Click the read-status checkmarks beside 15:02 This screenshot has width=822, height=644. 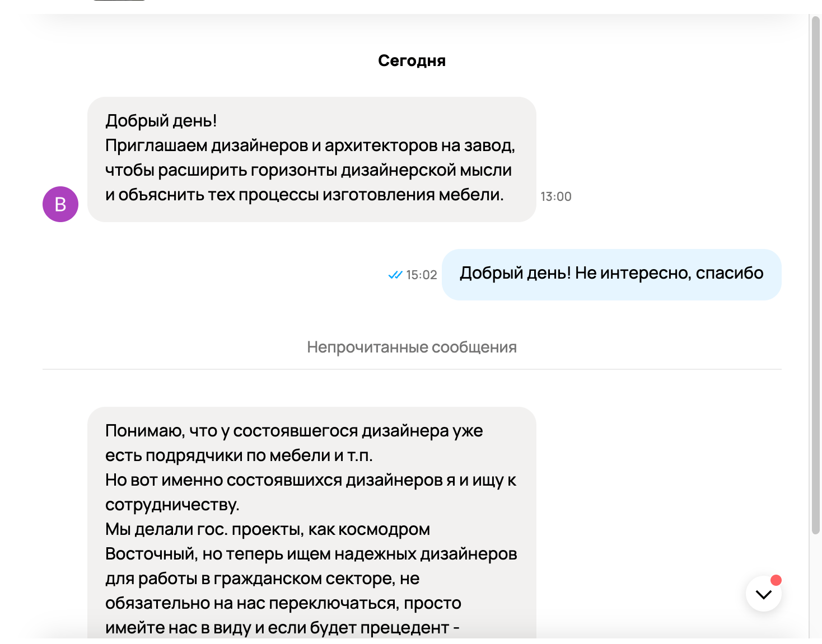tap(395, 274)
